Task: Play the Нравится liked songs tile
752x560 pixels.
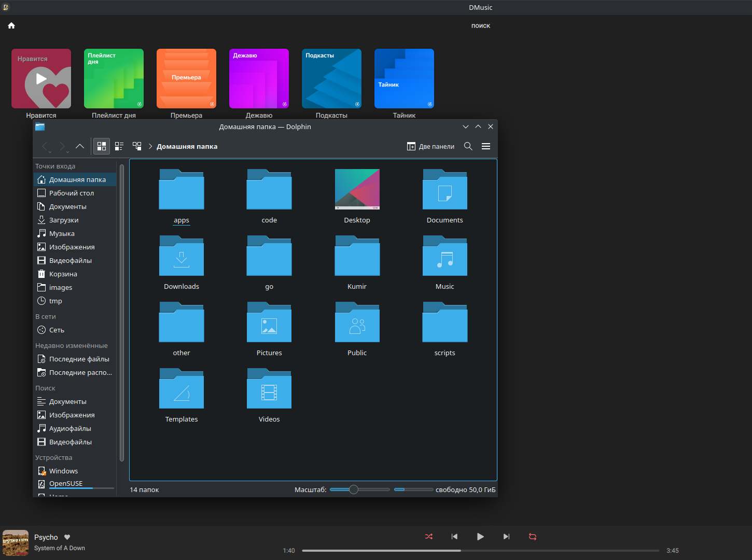Action: pyautogui.click(x=41, y=79)
